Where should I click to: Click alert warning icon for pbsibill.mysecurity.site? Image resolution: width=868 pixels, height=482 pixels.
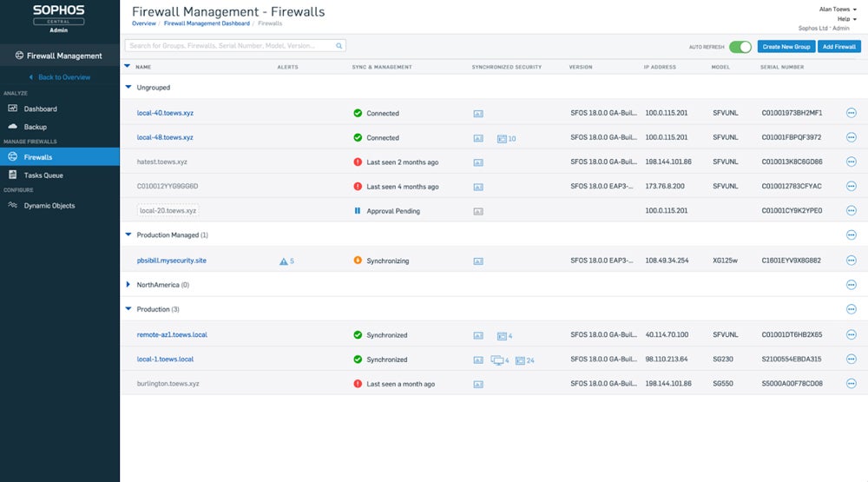(283, 261)
